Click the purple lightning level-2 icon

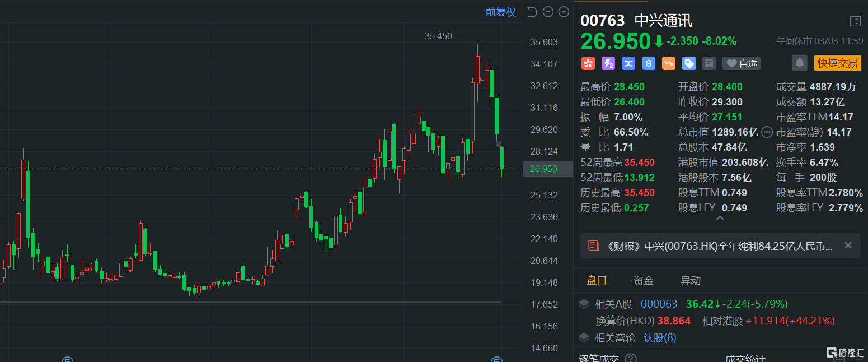(x=608, y=63)
